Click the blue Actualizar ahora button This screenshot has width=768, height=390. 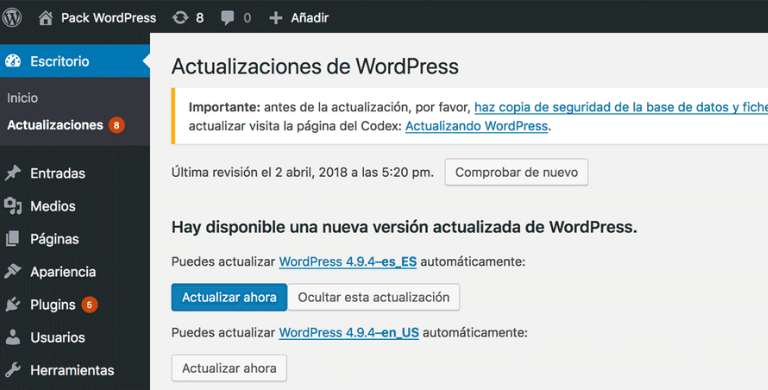pos(229,297)
